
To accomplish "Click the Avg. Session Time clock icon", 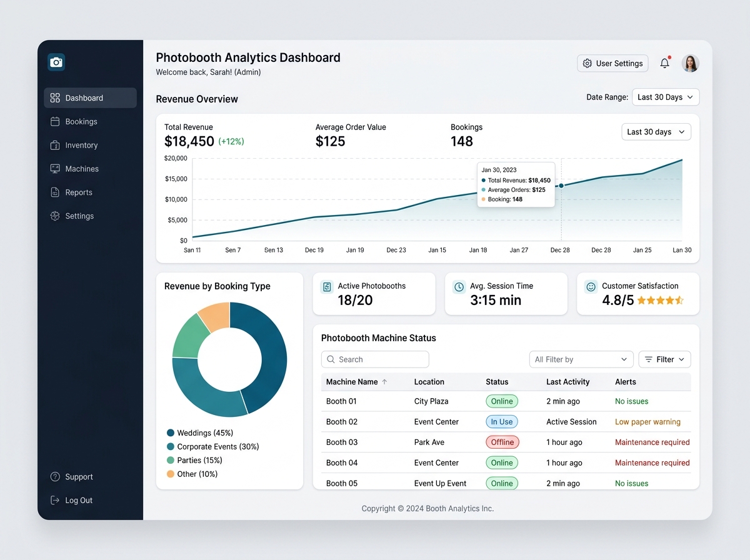I will (x=459, y=287).
